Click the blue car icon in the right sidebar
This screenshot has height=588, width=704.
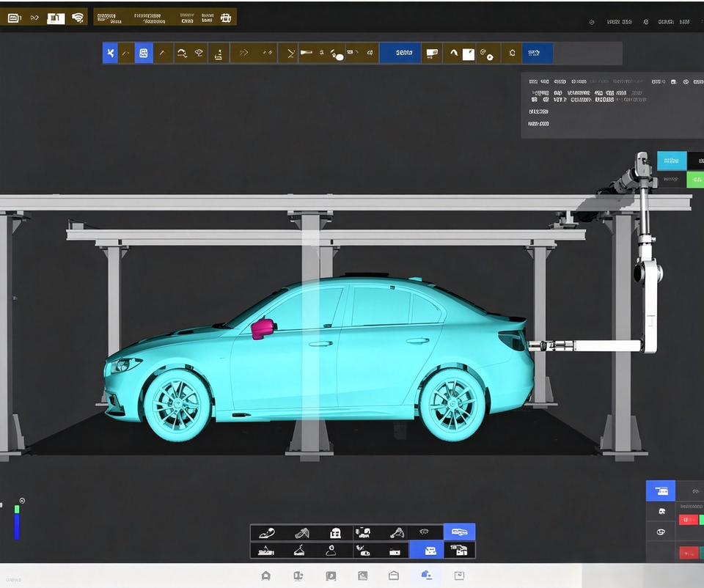(661, 490)
